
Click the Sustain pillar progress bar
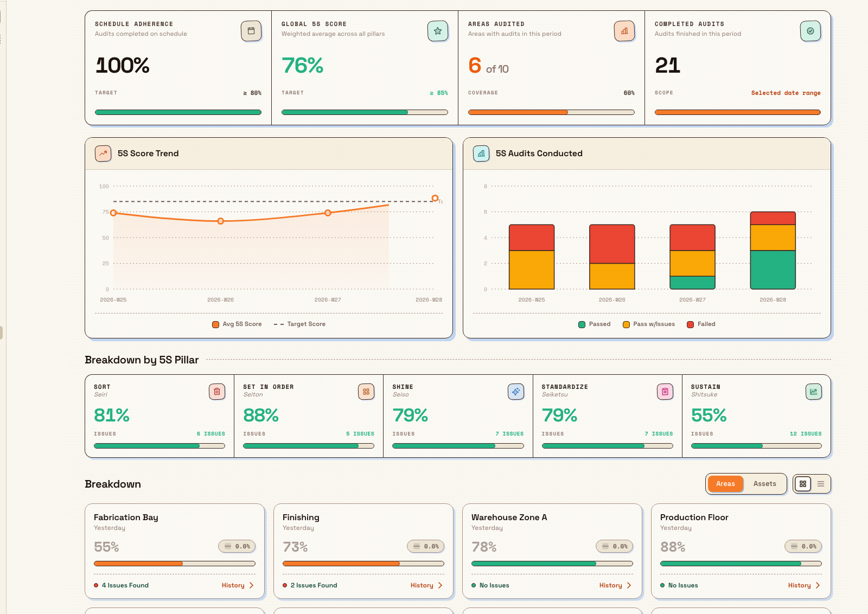756,446
